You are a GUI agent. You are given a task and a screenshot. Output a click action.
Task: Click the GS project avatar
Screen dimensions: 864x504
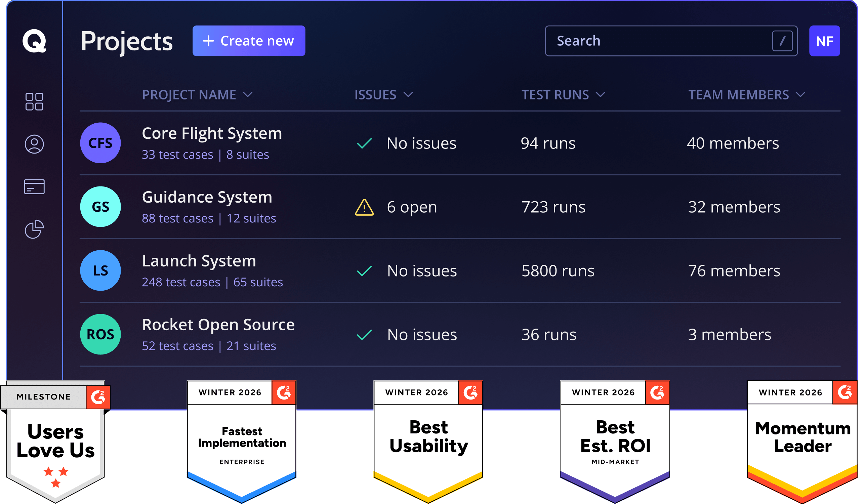click(100, 207)
